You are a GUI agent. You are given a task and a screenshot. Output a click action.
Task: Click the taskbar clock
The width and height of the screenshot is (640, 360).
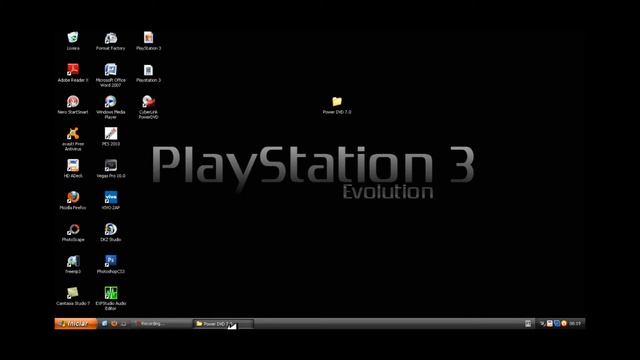click(x=575, y=324)
